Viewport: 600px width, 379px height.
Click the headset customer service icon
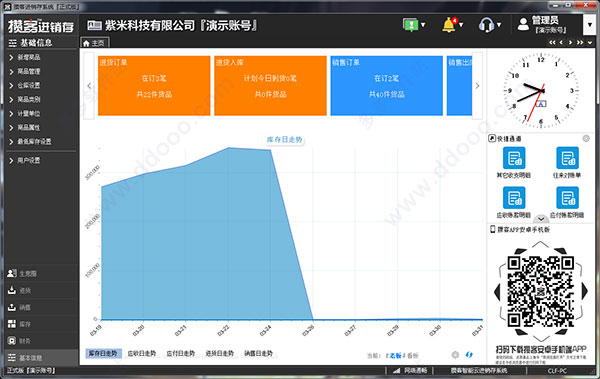coord(486,25)
